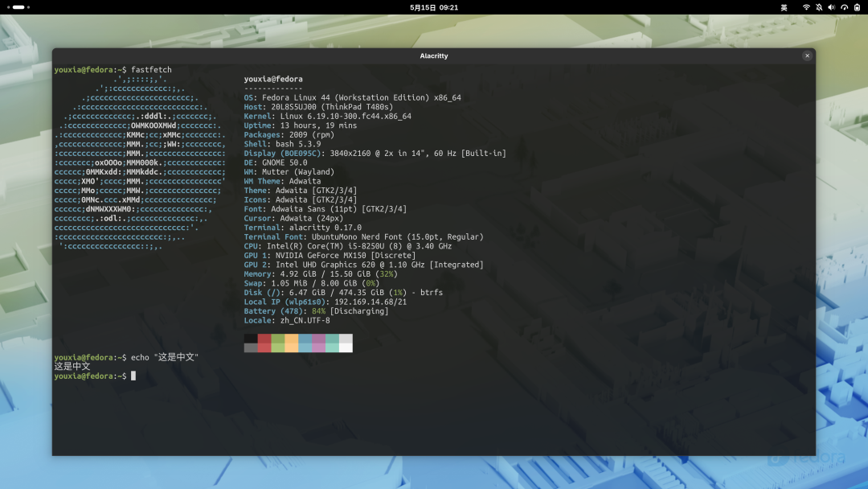
Task: Click the Fedora ASCII logo art
Action: pos(140,162)
